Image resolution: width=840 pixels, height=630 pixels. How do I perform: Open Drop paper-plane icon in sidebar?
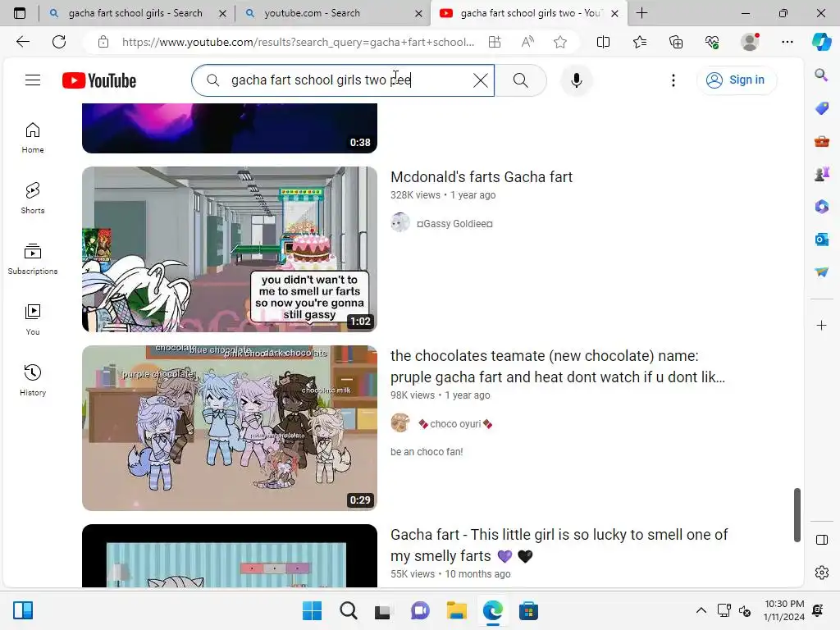(821, 272)
